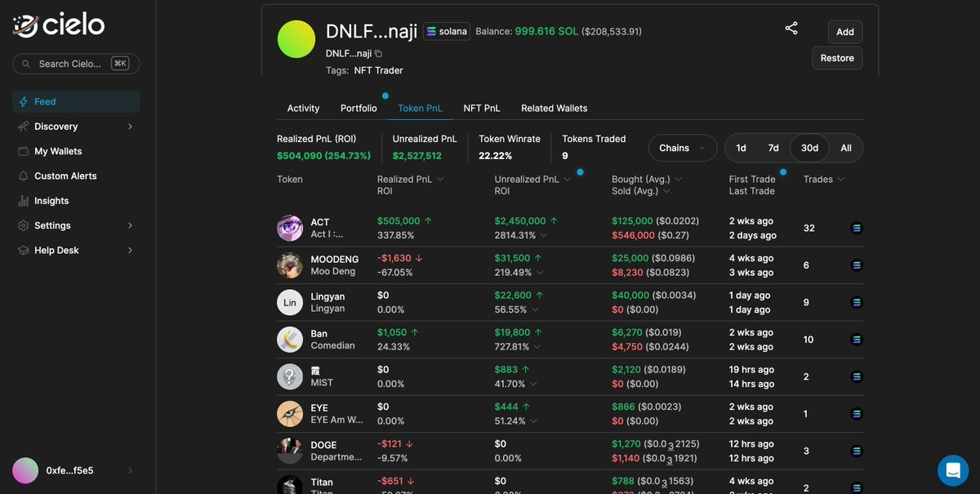This screenshot has height=494, width=980.
Task: Switch to the NFT PnL tab
Action: click(x=482, y=109)
